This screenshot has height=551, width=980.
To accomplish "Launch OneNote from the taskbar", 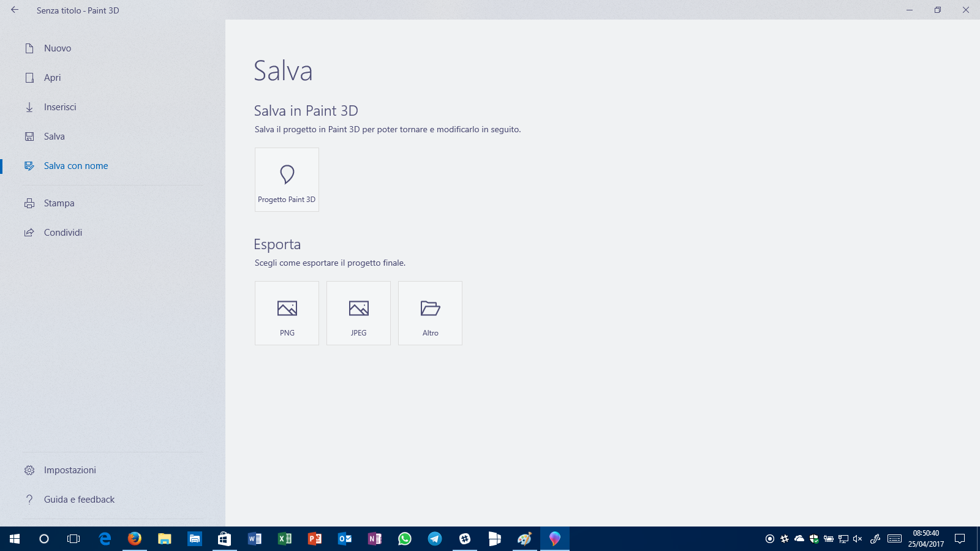I will click(375, 539).
